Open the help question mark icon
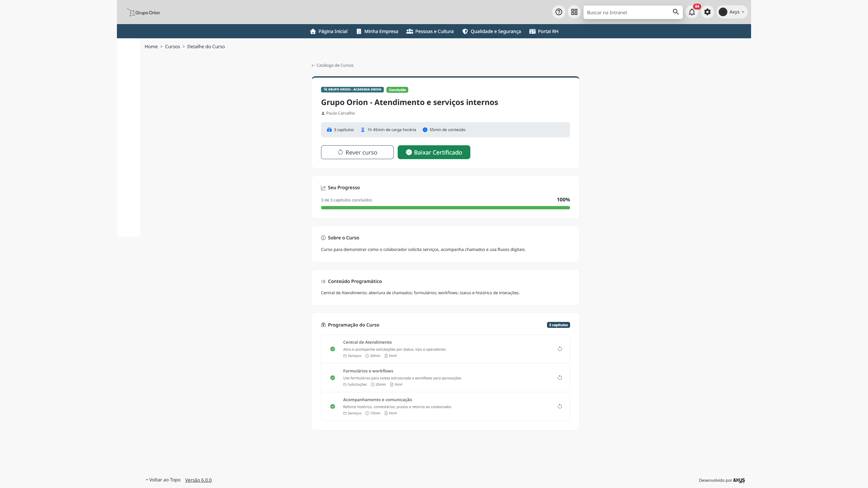This screenshot has width=868, height=488. click(x=559, y=12)
